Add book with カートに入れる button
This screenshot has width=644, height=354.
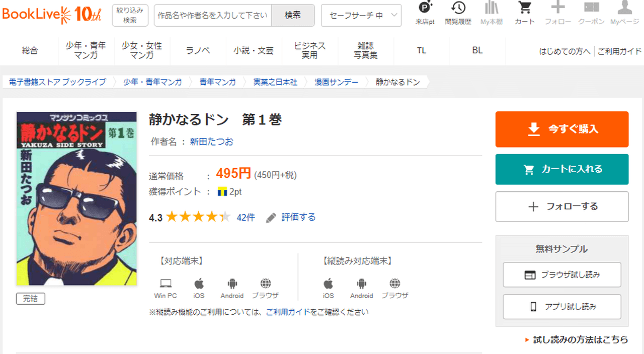(561, 169)
